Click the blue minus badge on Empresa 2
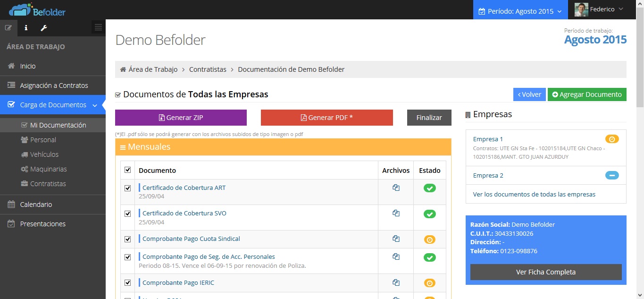The height and width of the screenshot is (299, 644). click(x=611, y=175)
